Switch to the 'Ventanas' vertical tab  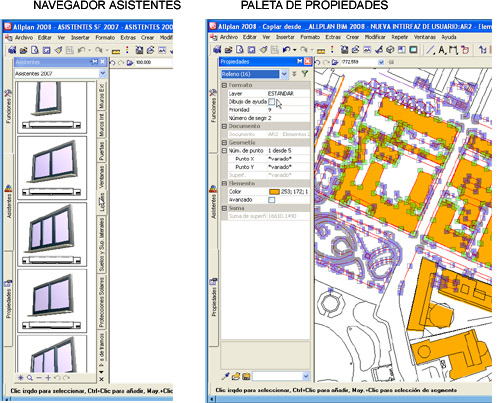(x=101, y=177)
